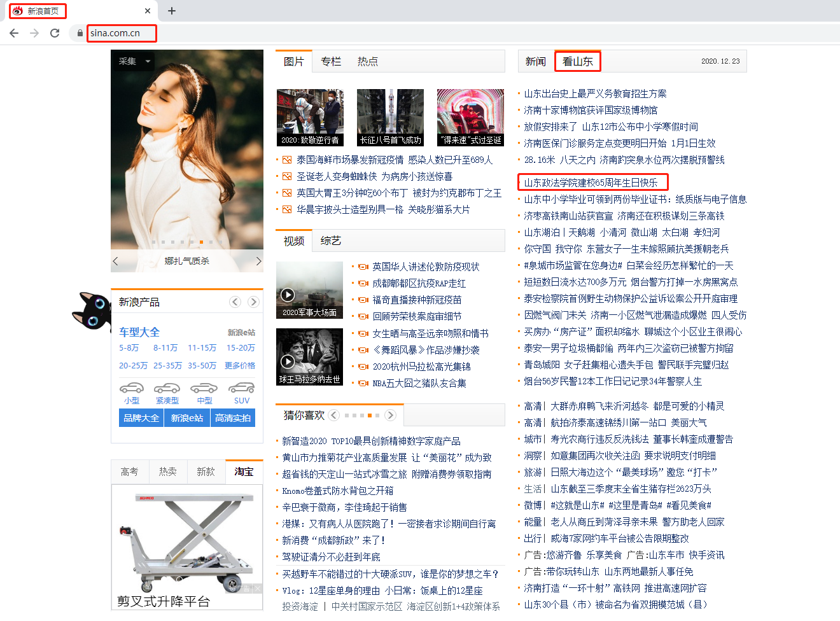
Task: Open 泰国海鲜市场暴发新冠疫情 news link
Action: point(395,160)
